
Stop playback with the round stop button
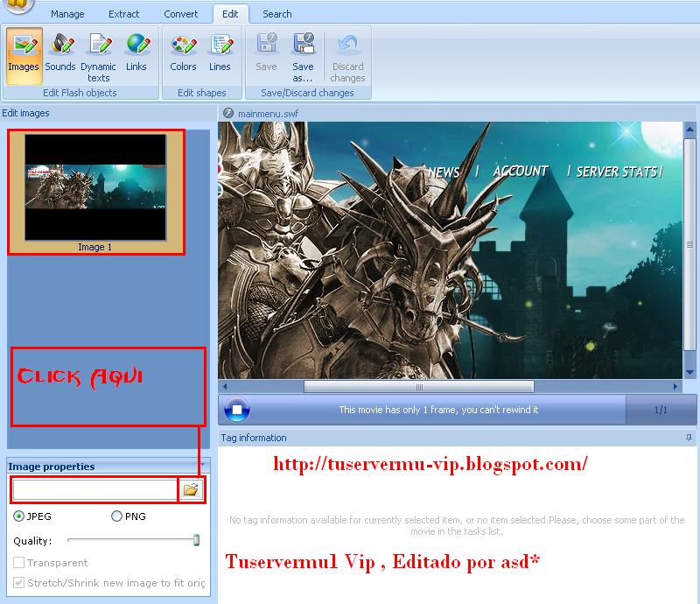coord(236,410)
